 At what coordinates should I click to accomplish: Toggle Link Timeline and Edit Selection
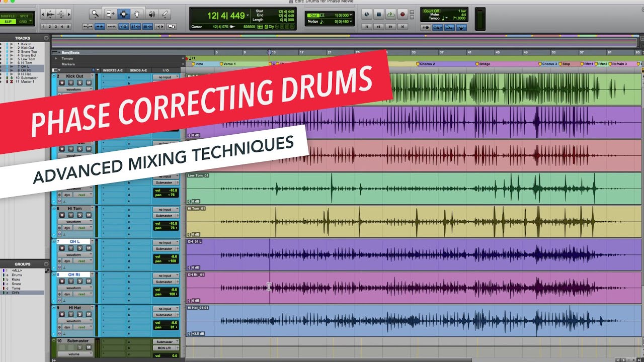coord(136,26)
